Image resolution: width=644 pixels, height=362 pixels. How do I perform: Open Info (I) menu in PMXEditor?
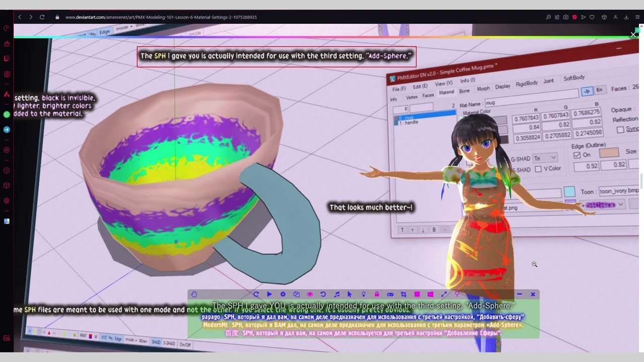tap(467, 80)
